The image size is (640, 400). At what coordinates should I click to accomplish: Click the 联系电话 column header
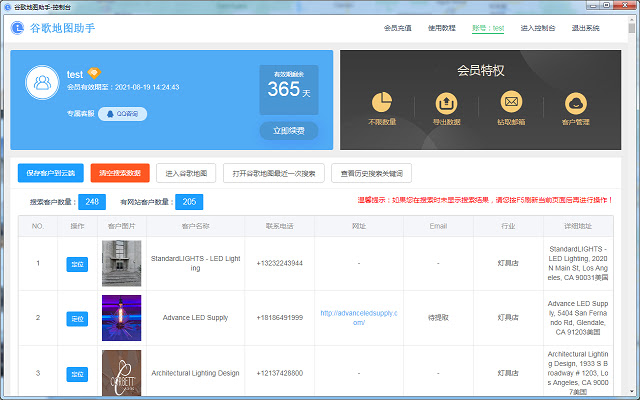coord(280,226)
